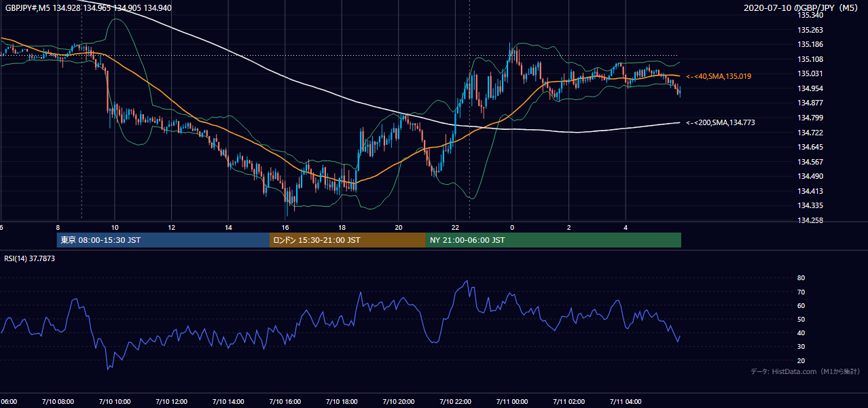Click the 7/11 02:00 date label
868x408 pixels.
pyautogui.click(x=569, y=401)
